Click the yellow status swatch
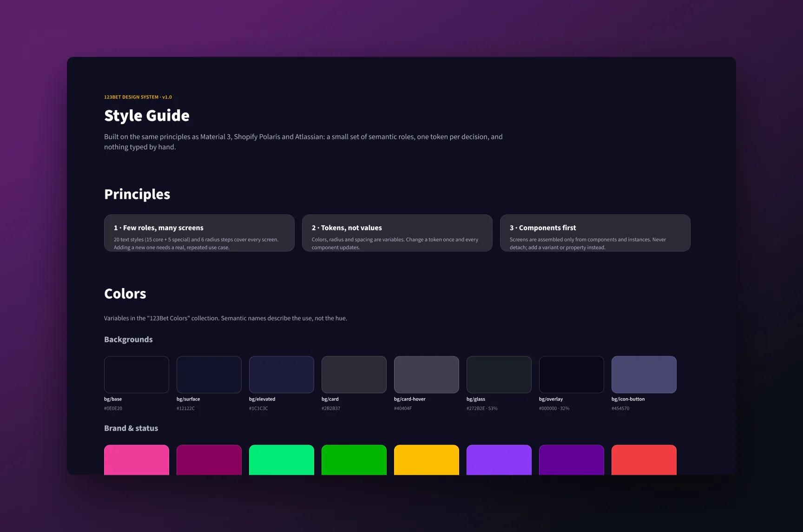Viewport: 803px width, 532px height. pos(427,460)
